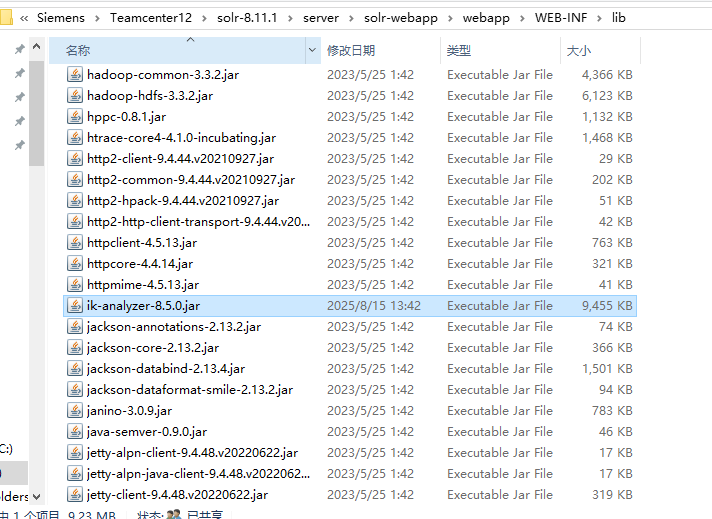Viewport: 712px width, 519px height.
Task: Expand the chevron after Siemens in breadcrumb
Action: point(97,18)
